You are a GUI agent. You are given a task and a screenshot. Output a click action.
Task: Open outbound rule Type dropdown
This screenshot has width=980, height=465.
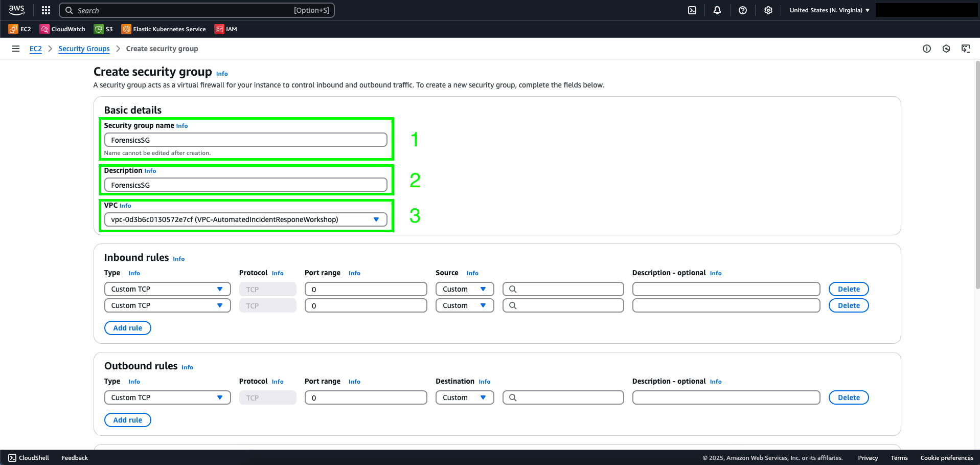pyautogui.click(x=168, y=397)
